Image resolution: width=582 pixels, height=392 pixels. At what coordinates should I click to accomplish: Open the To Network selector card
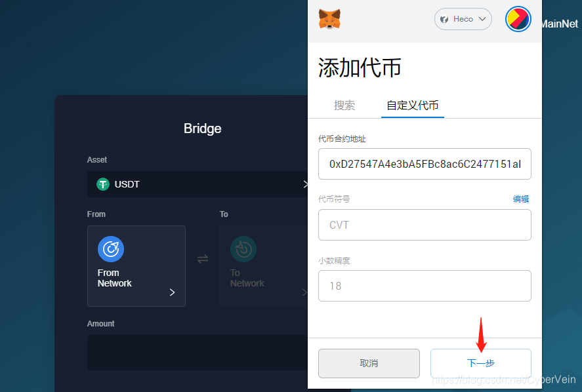click(264, 266)
